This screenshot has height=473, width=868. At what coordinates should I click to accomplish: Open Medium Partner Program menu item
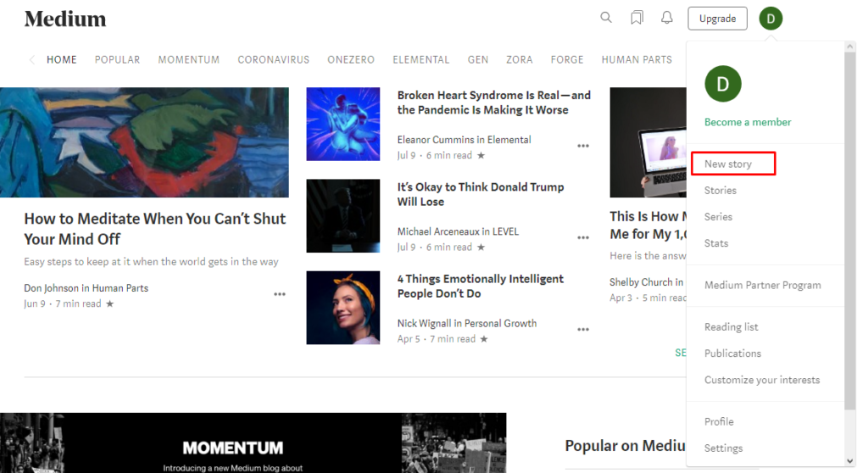pos(762,285)
